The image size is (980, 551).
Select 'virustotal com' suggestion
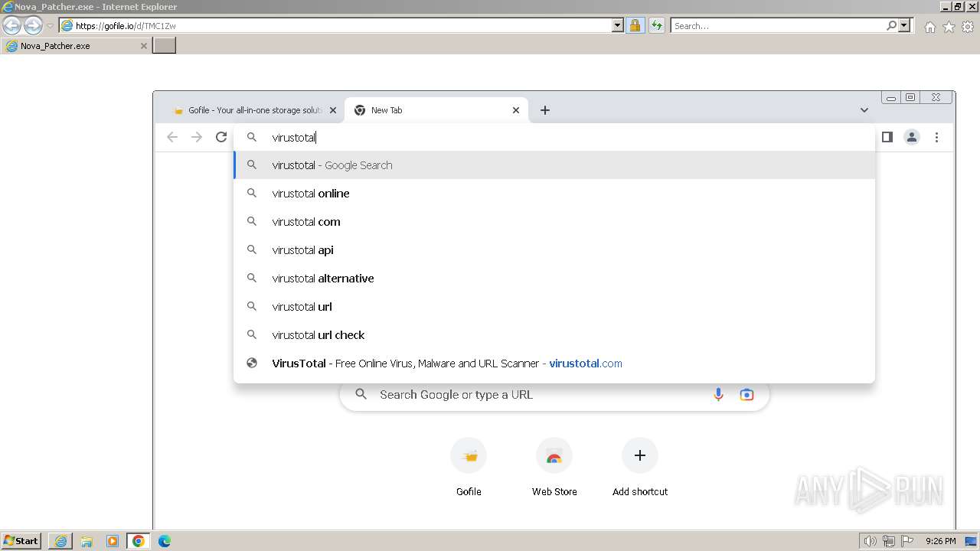tap(554, 222)
